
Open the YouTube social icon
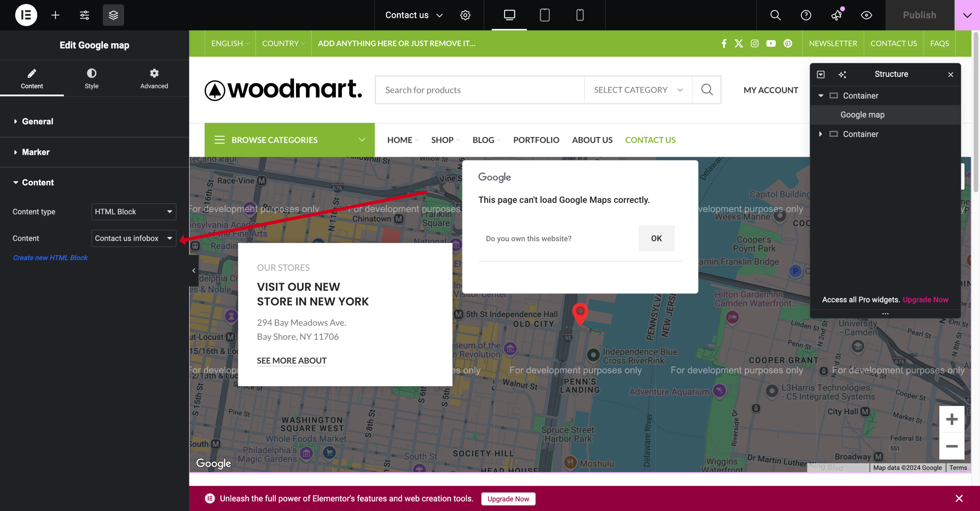click(x=771, y=43)
